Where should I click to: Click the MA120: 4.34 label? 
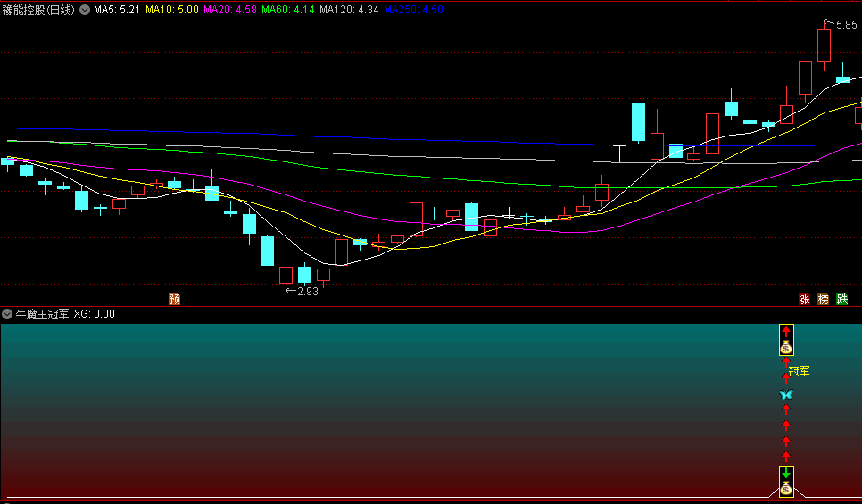pyautogui.click(x=349, y=10)
